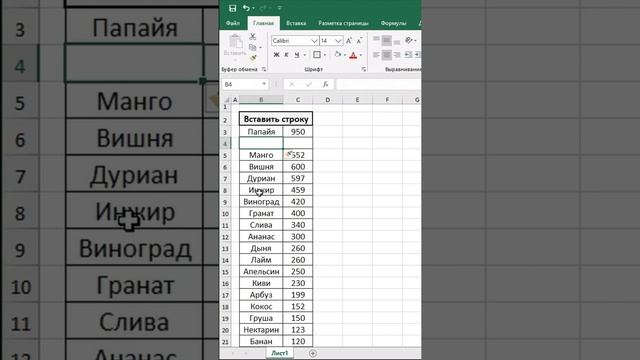Open the font name dropdown arrow
The image size is (640, 360).
[x=314, y=41]
